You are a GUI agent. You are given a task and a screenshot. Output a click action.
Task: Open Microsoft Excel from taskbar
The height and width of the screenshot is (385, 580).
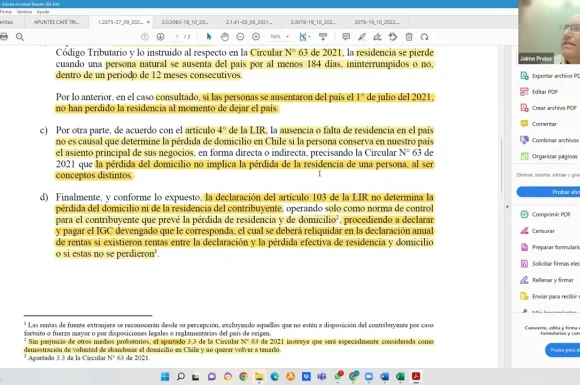pyautogui.click(x=400, y=376)
